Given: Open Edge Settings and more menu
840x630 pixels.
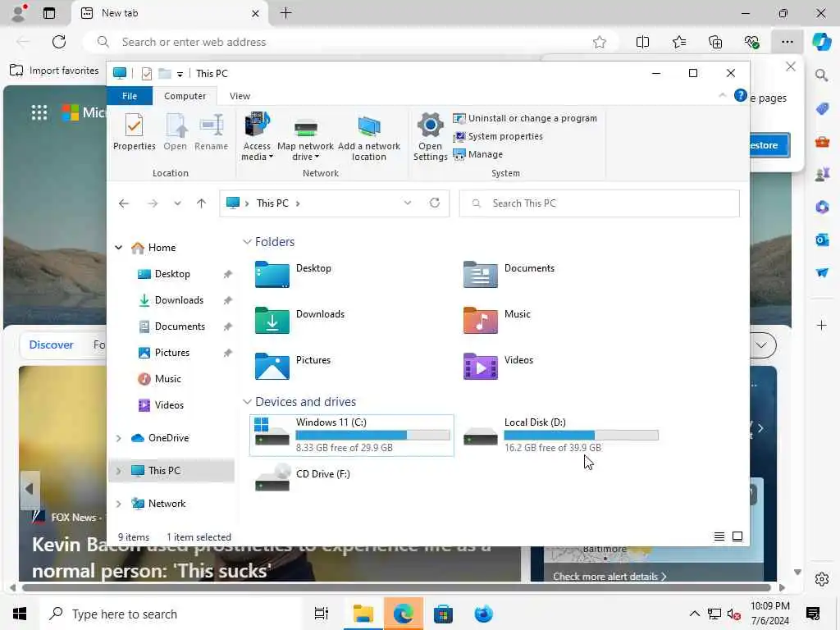Looking at the screenshot, I should pyautogui.click(x=787, y=42).
